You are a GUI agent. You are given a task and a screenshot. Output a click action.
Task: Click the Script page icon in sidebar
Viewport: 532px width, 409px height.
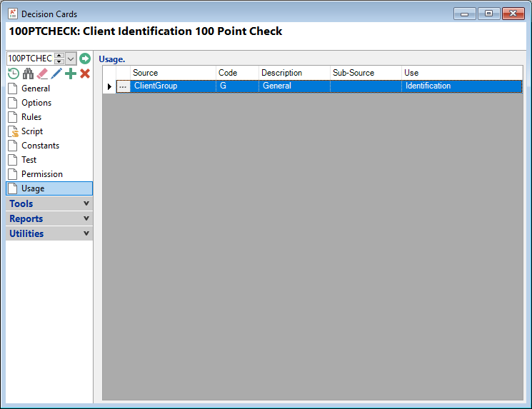tap(13, 131)
